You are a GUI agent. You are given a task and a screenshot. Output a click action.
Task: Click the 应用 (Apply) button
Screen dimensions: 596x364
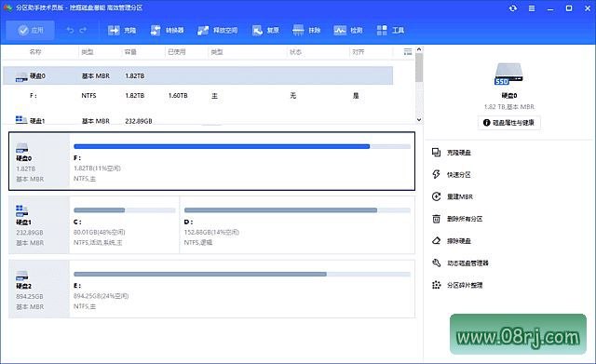tap(31, 31)
